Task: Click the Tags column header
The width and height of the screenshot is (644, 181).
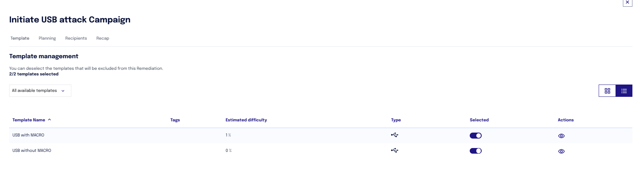Action: pyautogui.click(x=175, y=120)
